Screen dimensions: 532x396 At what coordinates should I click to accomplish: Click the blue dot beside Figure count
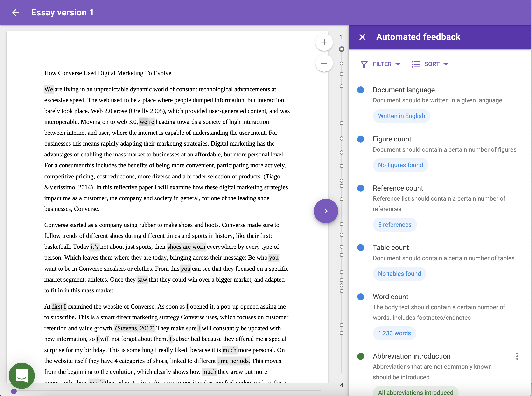(x=361, y=139)
